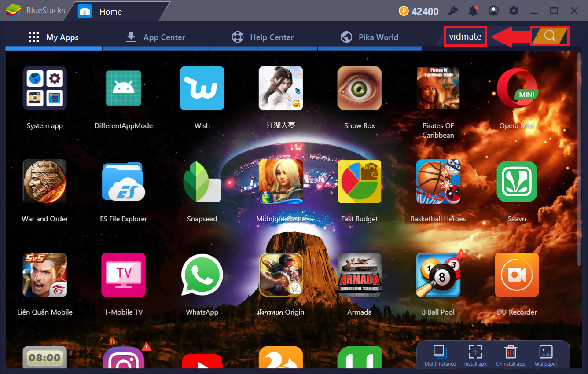Open Liên Quân Mobile game
Screen dimensions: 588x374
pyautogui.click(x=45, y=275)
